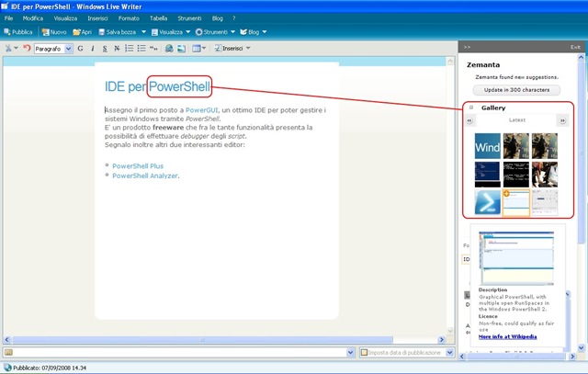This screenshot has width=588, height=374.
Task: Click the insert picture icon
Action: pyautogui.click(x=182, y=48)
